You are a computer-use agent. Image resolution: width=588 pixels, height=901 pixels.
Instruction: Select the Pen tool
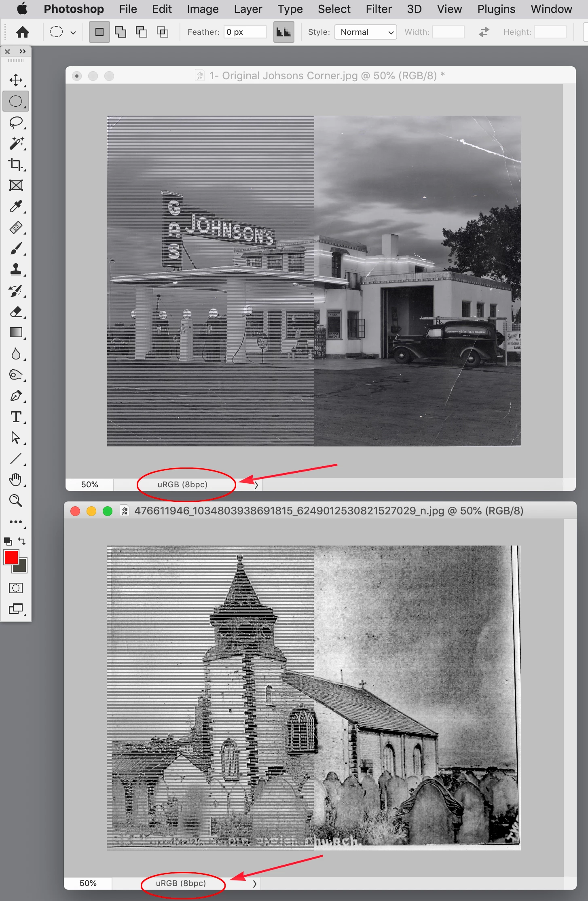pos(16,396)
